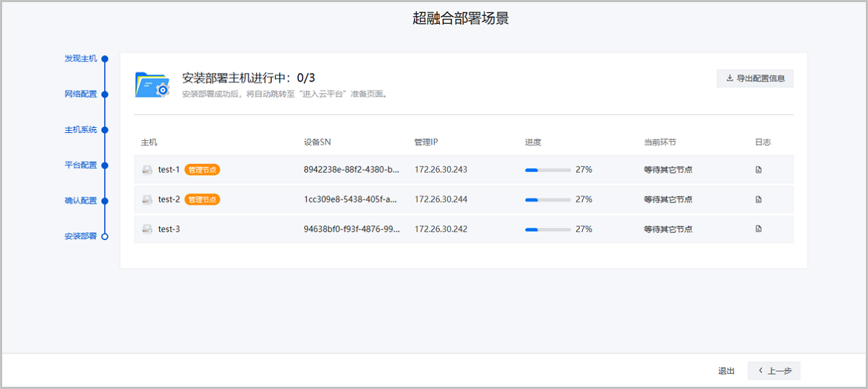Click the 管理节点 badge on test-2
868x389 pixels.
pyautogui.click(x=202, y=200)
